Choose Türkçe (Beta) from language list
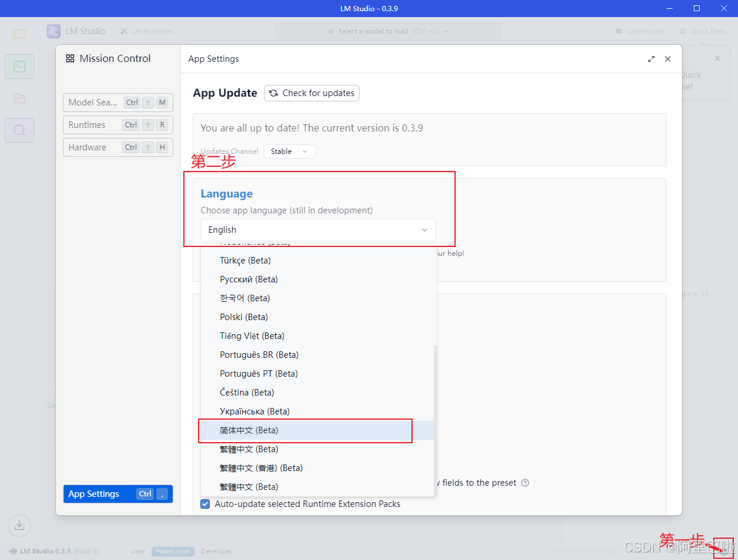 (317, 261)
